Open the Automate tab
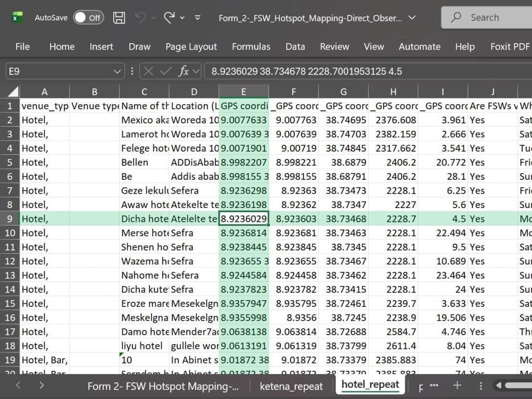 coord(419,46)
